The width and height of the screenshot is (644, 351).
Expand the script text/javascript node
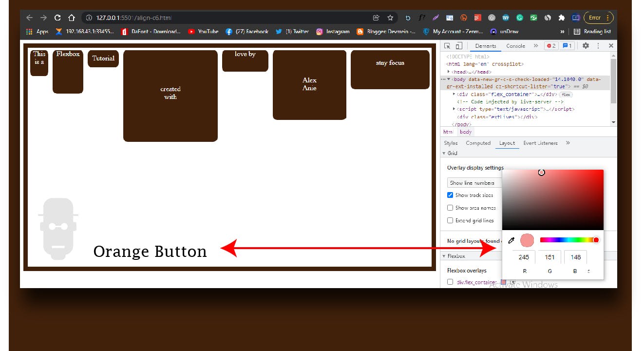pos(454,109)
